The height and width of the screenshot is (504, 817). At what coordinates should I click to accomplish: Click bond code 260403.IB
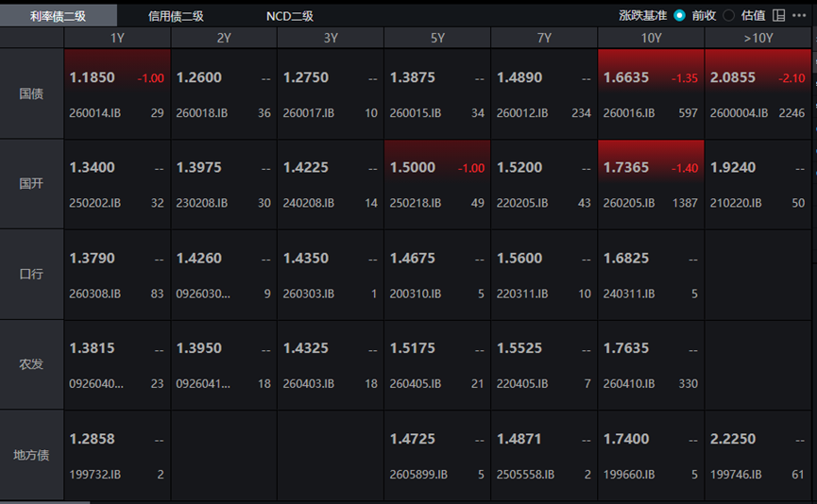click(x=309, y=384)
